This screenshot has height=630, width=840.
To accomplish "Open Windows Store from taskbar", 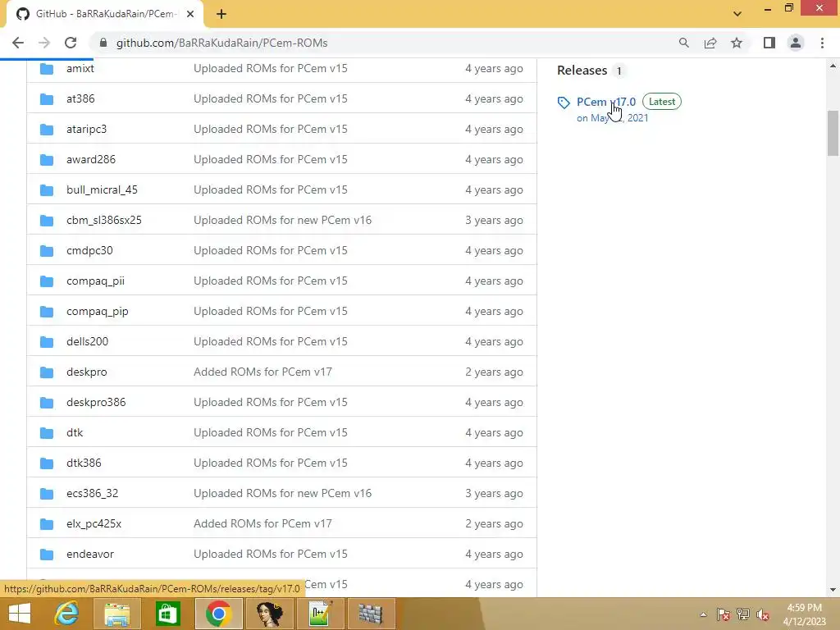I will click(167, 614).
